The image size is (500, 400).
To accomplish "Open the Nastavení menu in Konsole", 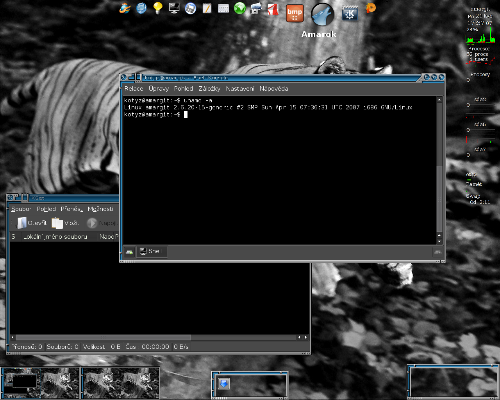I will [x=240, y=89].
